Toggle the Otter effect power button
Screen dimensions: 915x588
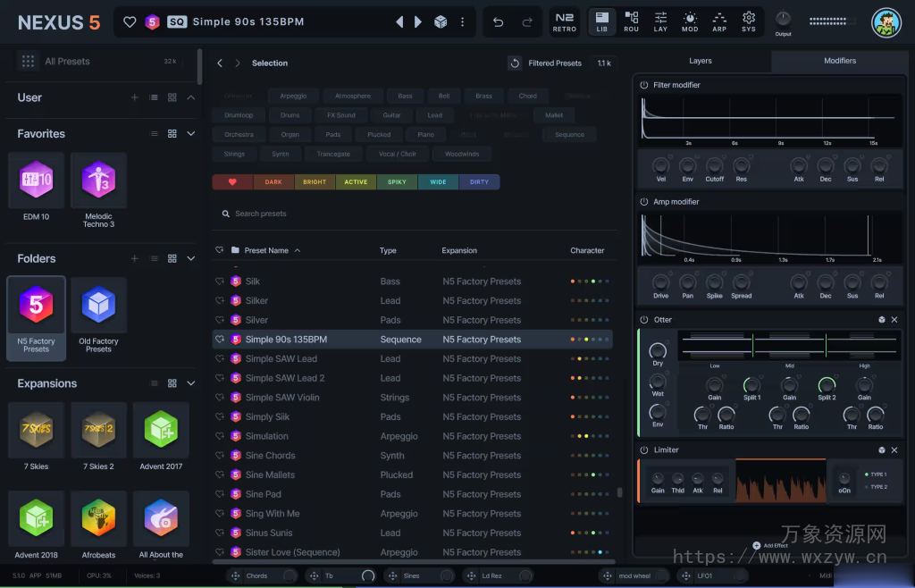coord(644,320)
